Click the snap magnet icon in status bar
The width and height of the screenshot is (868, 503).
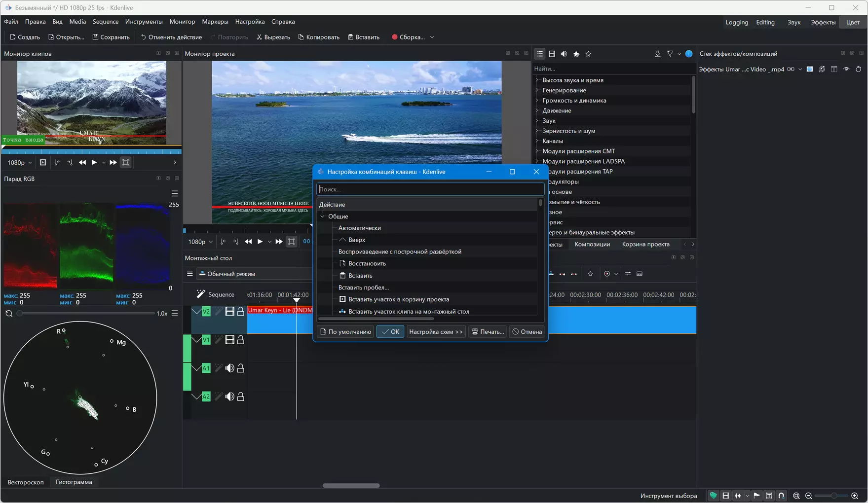(x=781, y=496)
